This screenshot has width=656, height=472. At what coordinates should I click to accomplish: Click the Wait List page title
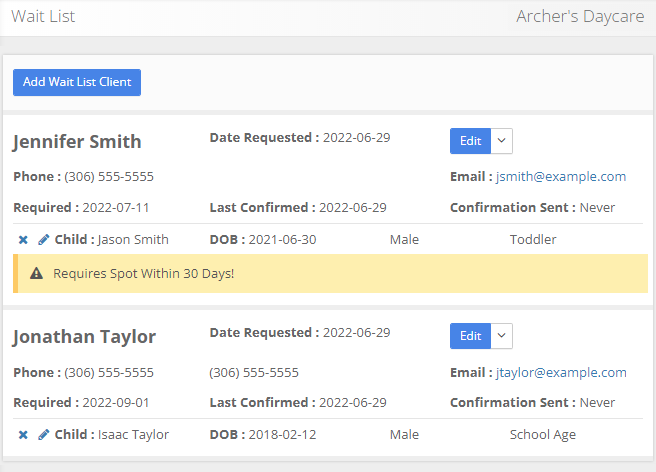[x=43, y=17]
